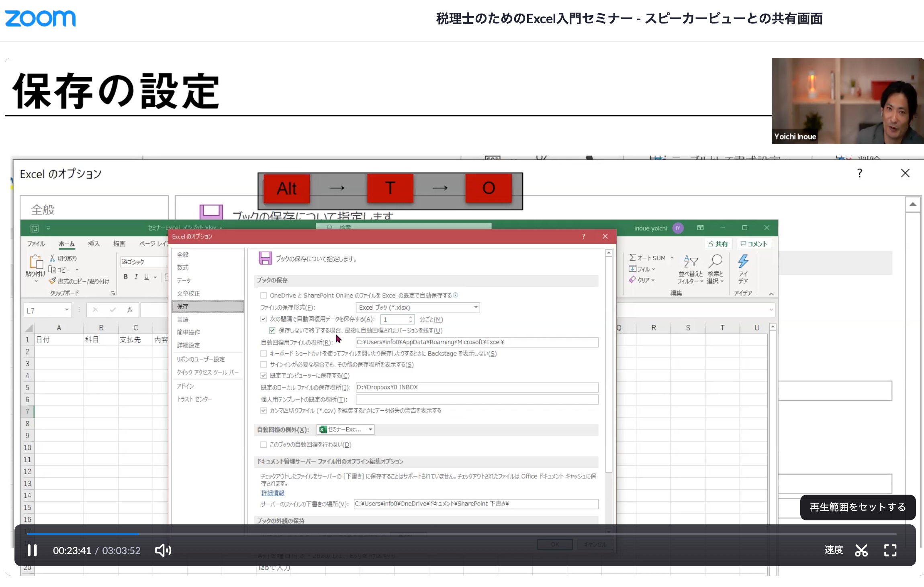Toggle the default save-to-computer (既定でコンピューターに保存する) checkbox

click(264, 376)
